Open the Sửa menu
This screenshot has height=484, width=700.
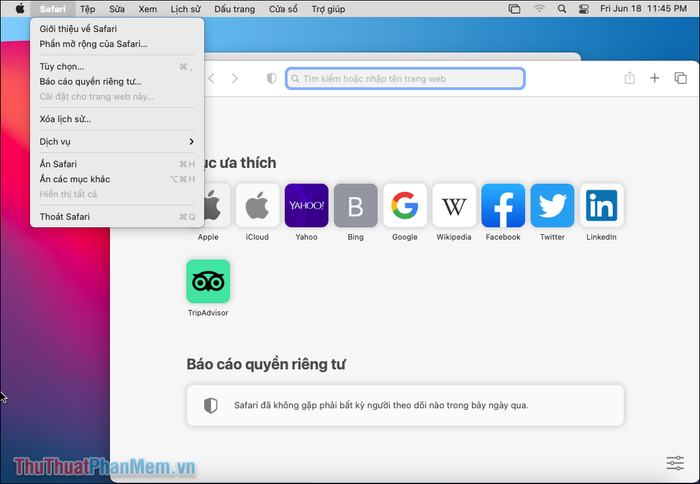(117, 9)
